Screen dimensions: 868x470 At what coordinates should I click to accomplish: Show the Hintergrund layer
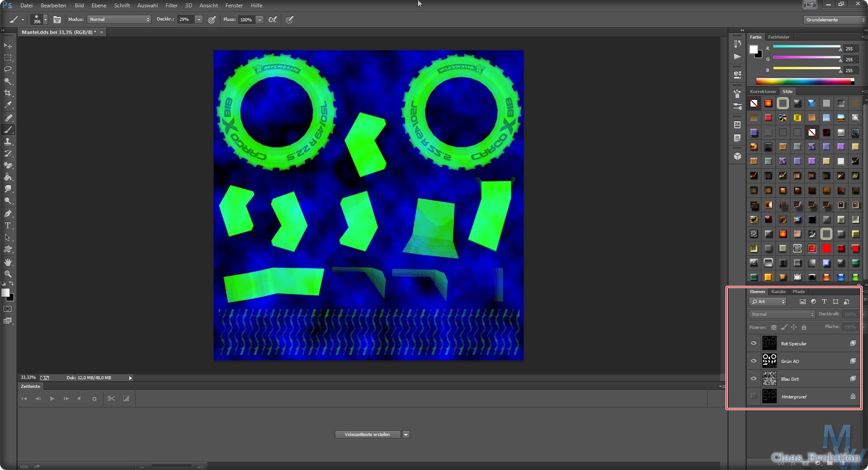coord(754,396)
